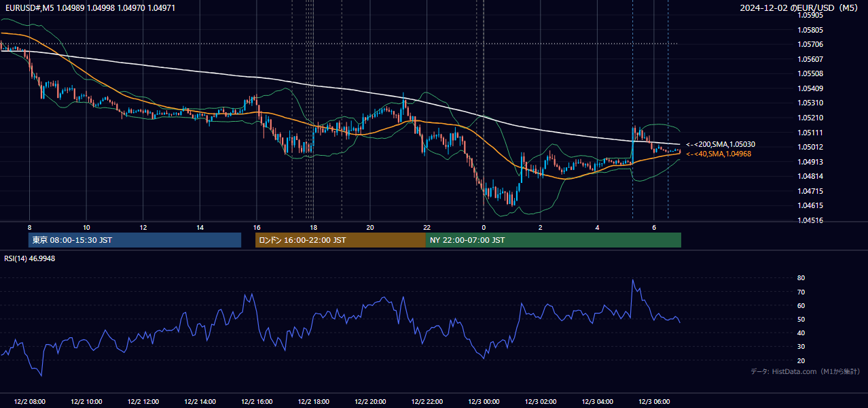Image resolution: width=868 pixels, height=408 pixels.
Task: Click bottom time label 12/3 04:00
Action: coord(597,401)
